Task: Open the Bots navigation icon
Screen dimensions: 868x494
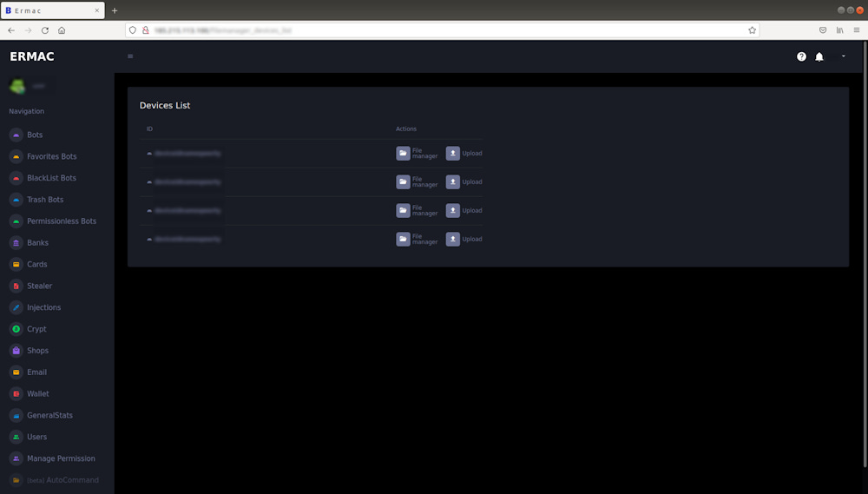Action: tap(16, 135)
